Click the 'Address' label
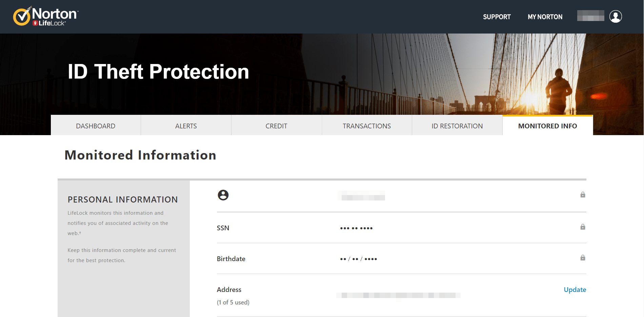Viewport: 644px width, 317px height. click(x=229, y=290)
